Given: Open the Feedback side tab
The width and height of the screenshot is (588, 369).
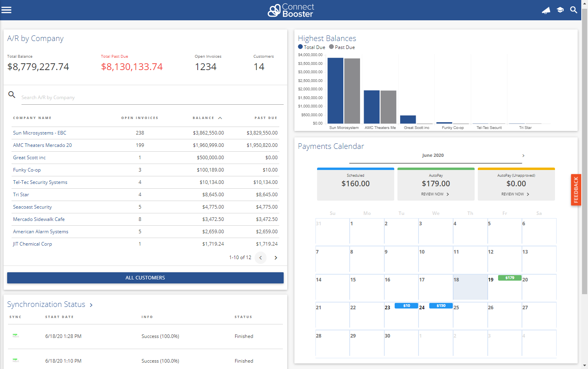Looking at the screenshot, I should point(576,189).
